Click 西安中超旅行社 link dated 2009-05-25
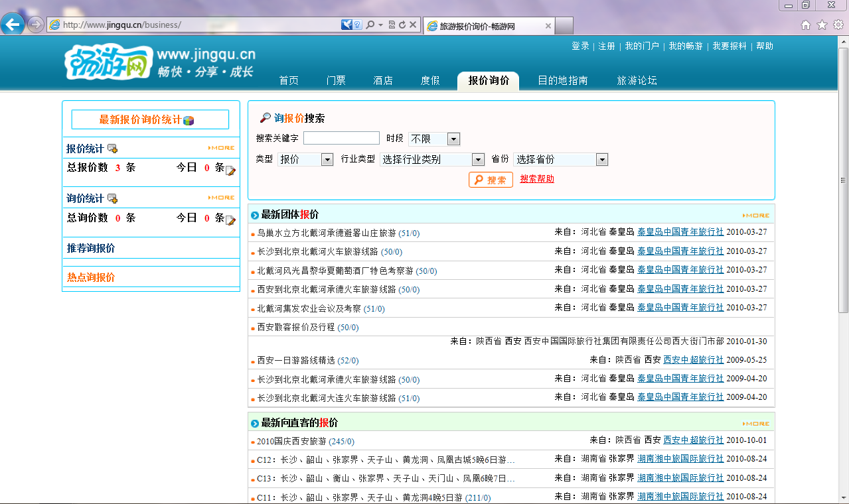The height and width of the screenshot is (504, 849). tap(694, 359)
